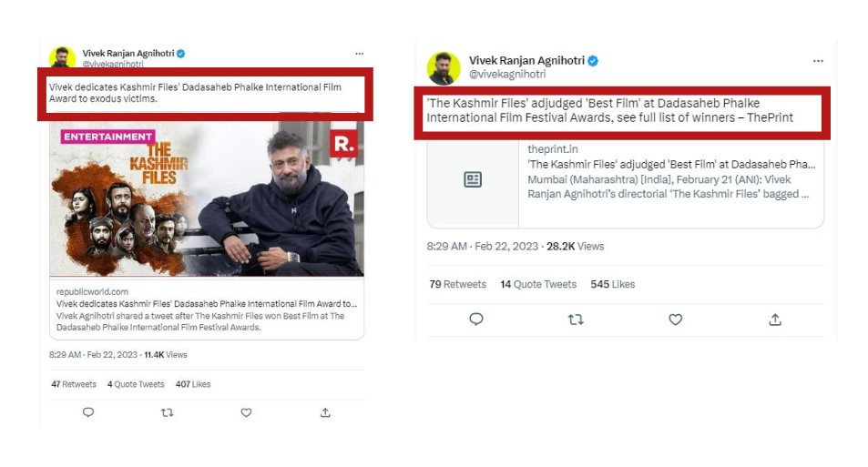Like the left tweet with heart icon

pos(246,412)
